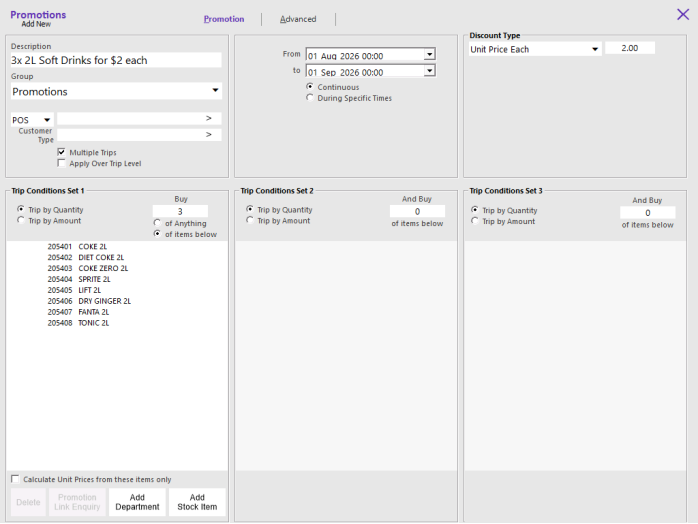Screen dimensions: 698x524
Task: Close the Promotions window with the X
Action: [x=682, y=14]
